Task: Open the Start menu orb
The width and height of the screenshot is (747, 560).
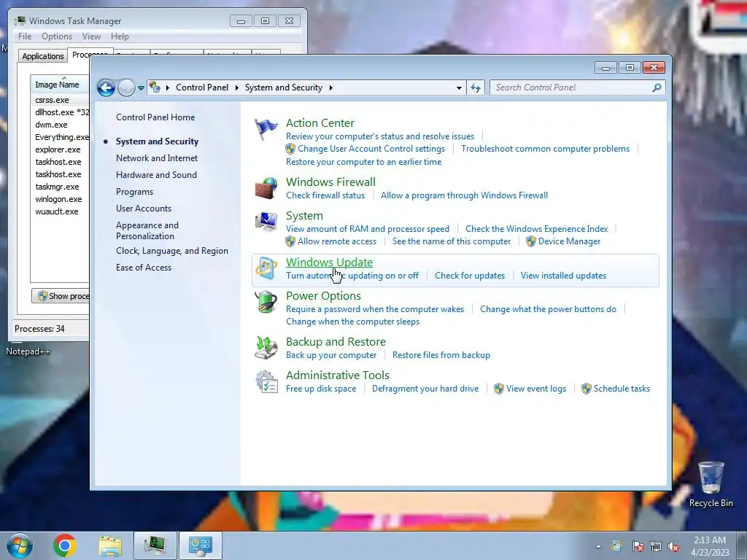Action: (20, 545)
